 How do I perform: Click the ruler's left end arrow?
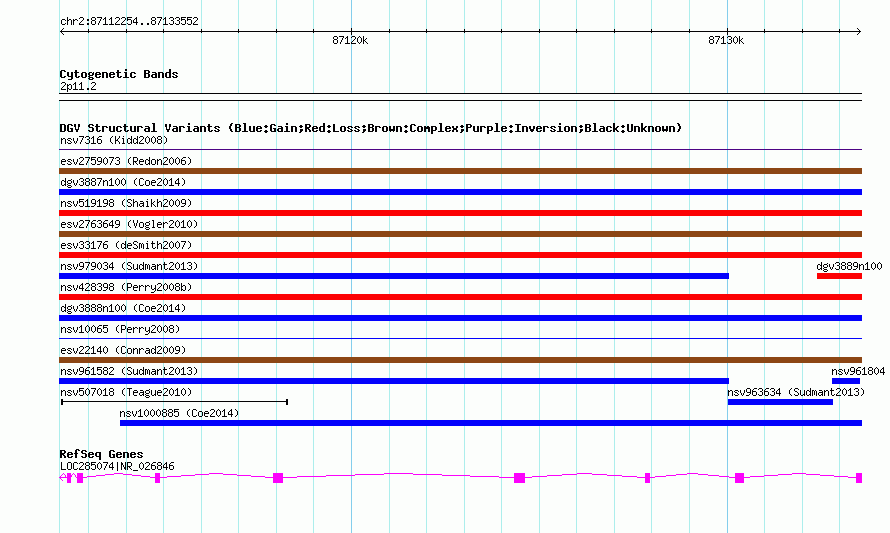62,31
